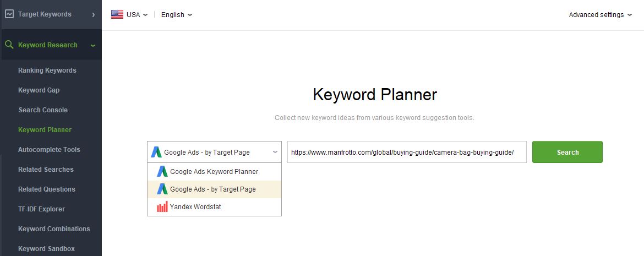Click the Keyword Research magnifier icon
This screenshot has height=256, width=644.
[9, 45]
